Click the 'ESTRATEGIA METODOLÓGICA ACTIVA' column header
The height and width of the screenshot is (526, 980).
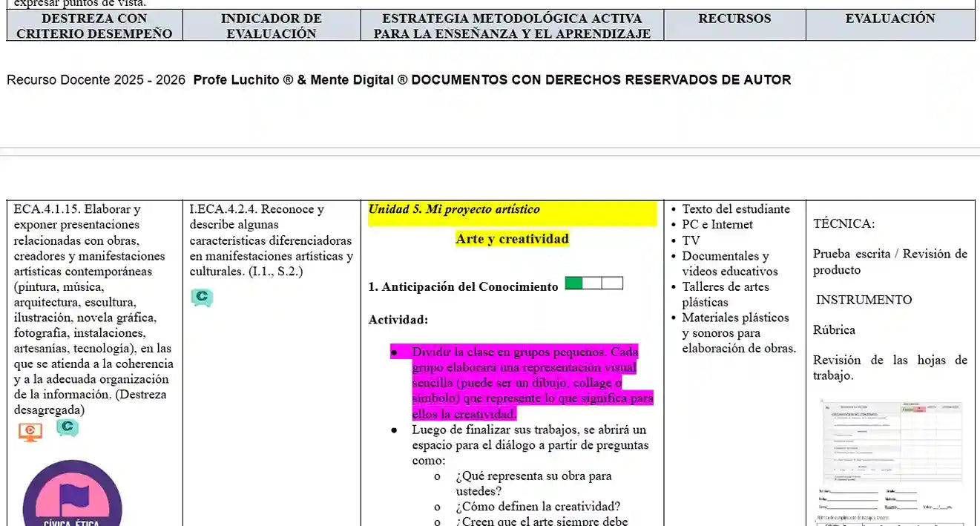point(512,26)
